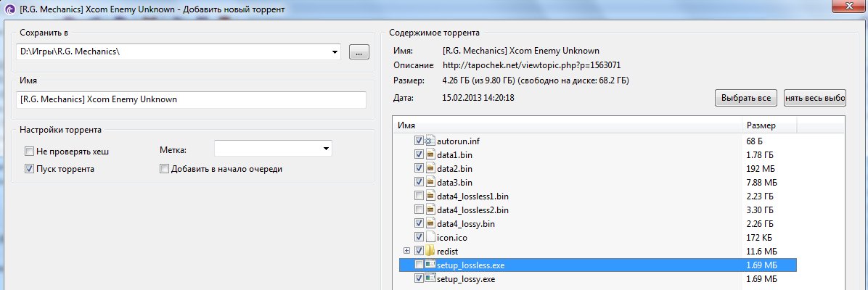Uncheck the data3.bin checkbox
The height and width of the screenshot is (290, 868).
(419, 182)
